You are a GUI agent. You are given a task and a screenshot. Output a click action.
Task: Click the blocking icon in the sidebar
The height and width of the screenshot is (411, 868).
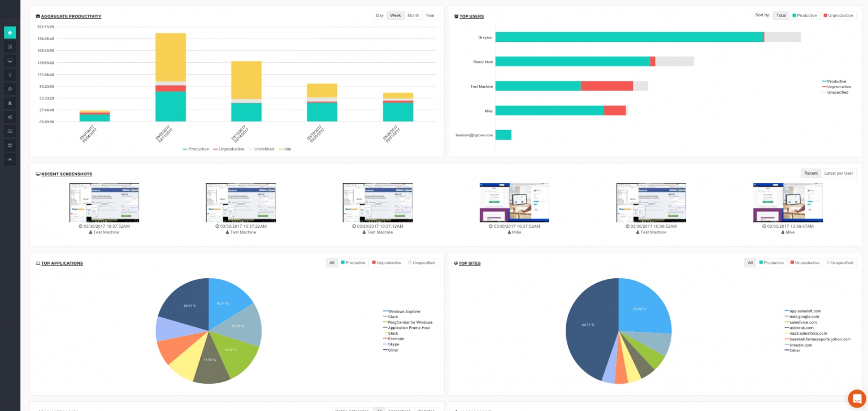point(10,89)
